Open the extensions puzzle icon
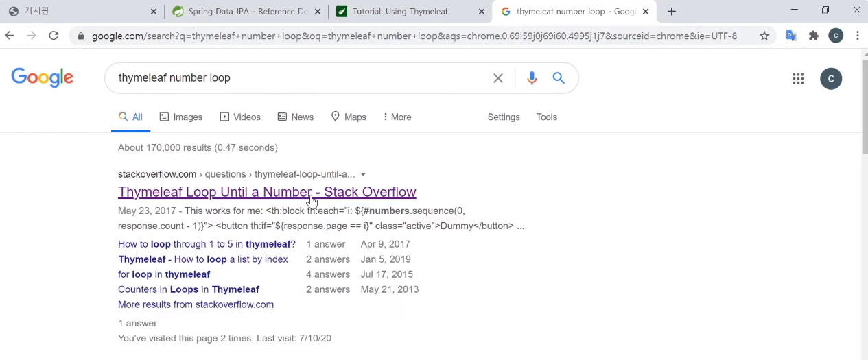 click(x=814, y=36)
